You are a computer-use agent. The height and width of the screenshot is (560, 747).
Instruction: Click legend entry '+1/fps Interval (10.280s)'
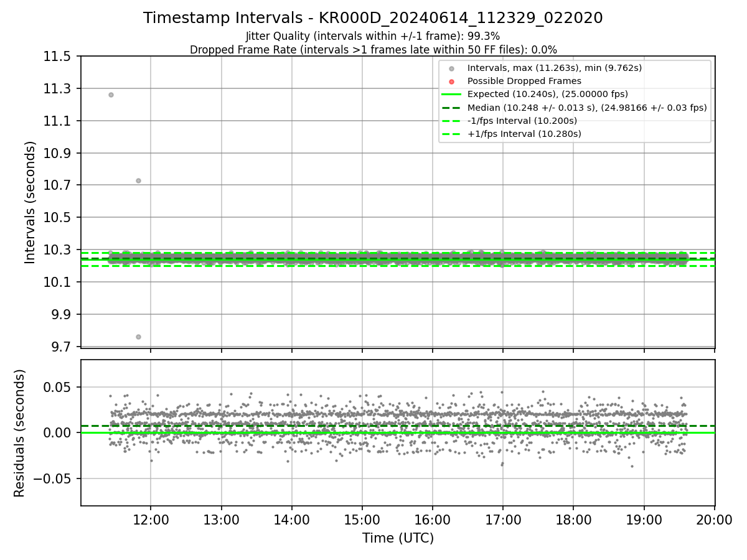pyautogui.click(x=524, y=134)
